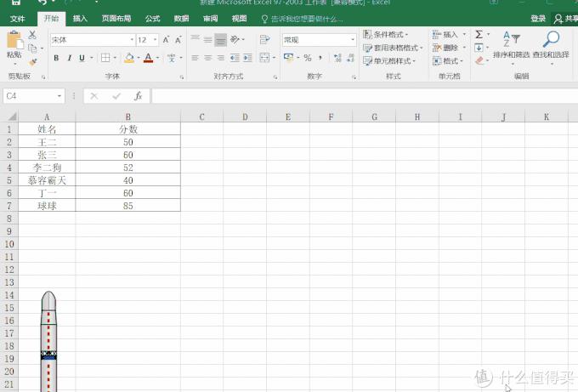The width and height of the screenshot is (578, 392).
Task: Click the Select All corner triangle
Action: [x=12, y=116]
